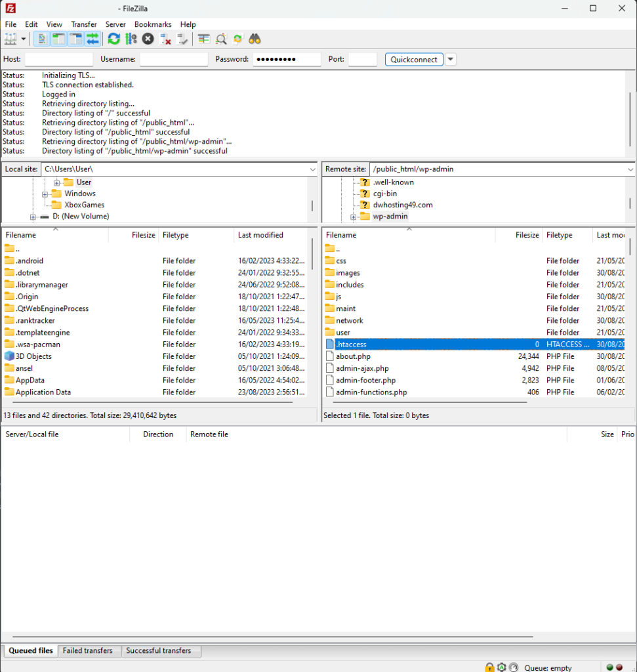Open the View menu

pos(54,24)
